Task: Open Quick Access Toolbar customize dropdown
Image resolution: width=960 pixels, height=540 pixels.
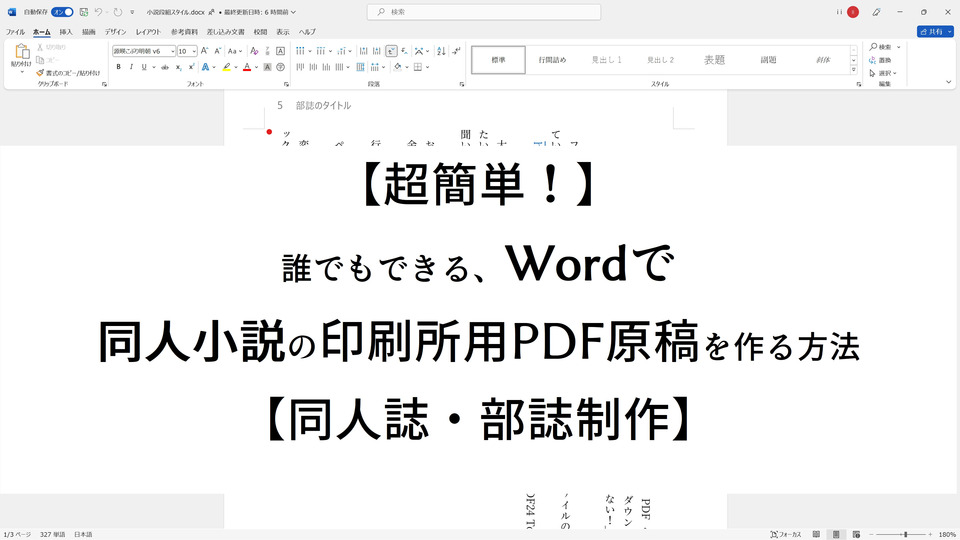Action: coord(132,12)
